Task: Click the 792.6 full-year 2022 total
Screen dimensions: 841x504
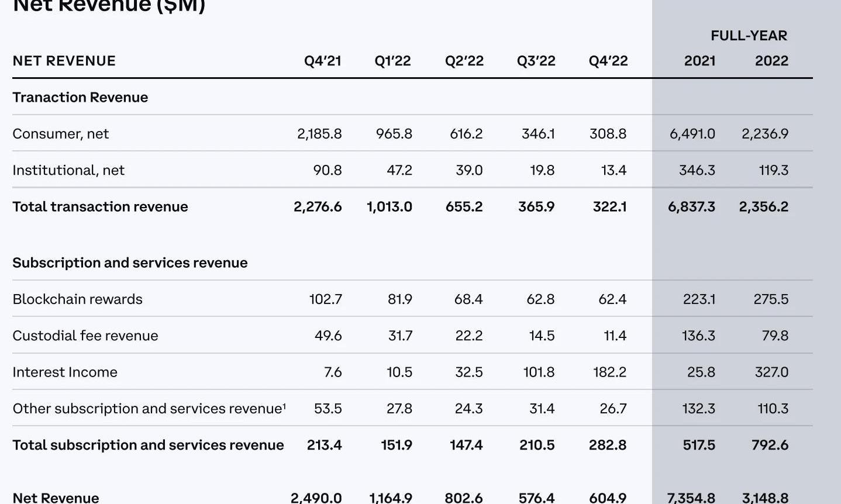Action: [x=770, y=445]
